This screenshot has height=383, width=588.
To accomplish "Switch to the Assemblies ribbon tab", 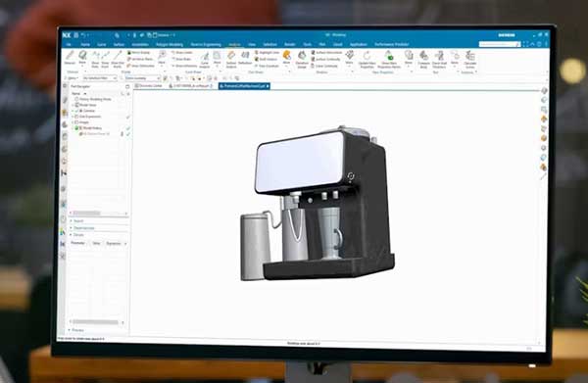I will tap(140, 45).
